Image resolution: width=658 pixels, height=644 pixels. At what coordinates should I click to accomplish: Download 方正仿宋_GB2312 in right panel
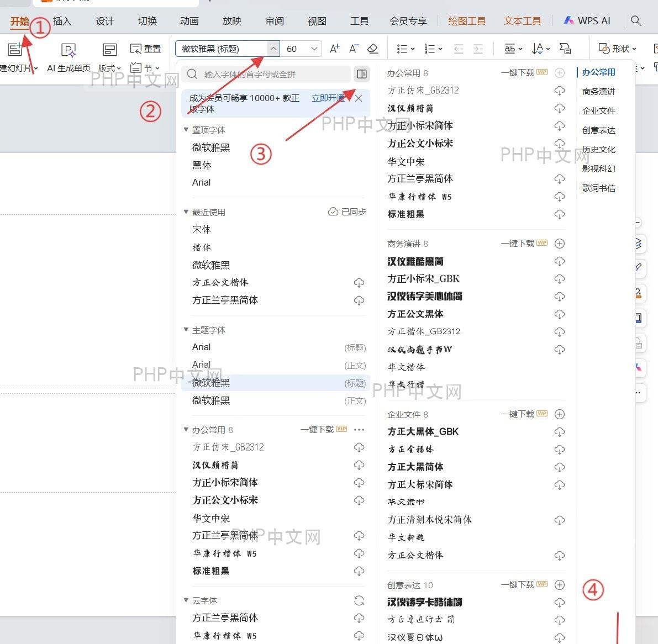pyautogui.click(x=560, y=91)
